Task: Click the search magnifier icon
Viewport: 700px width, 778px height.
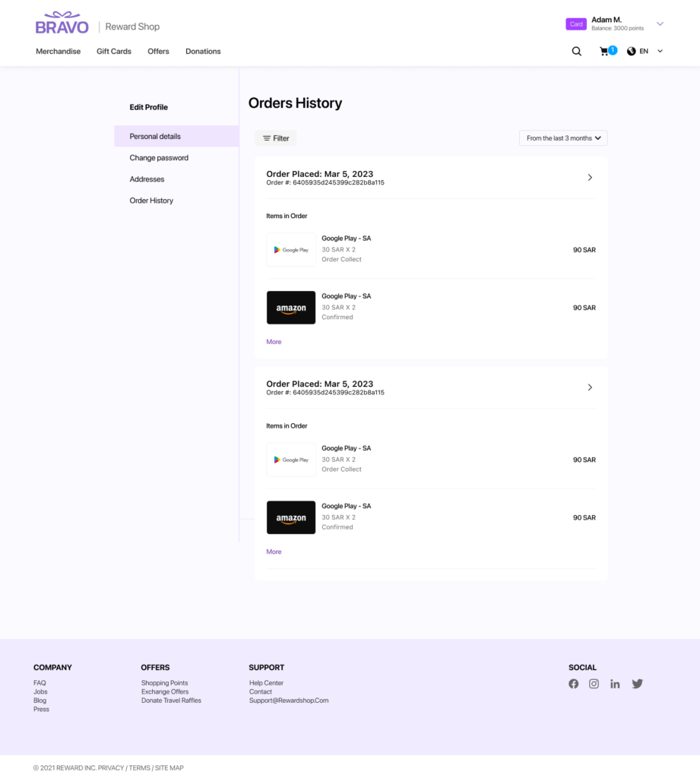Action: point(576,52)
